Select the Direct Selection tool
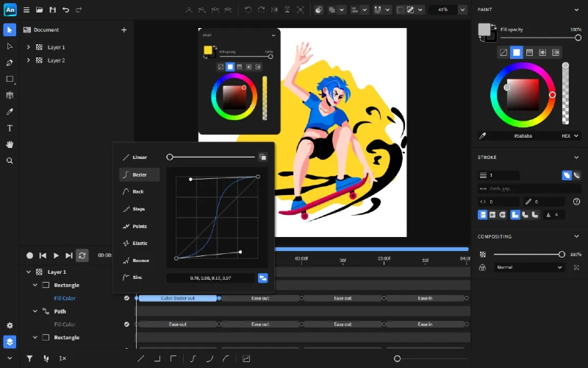 pyautogui.click(x=10, y=46)
